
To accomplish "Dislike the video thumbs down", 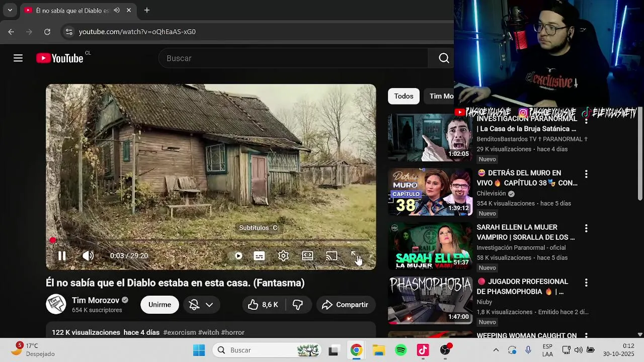I will 298,305.
